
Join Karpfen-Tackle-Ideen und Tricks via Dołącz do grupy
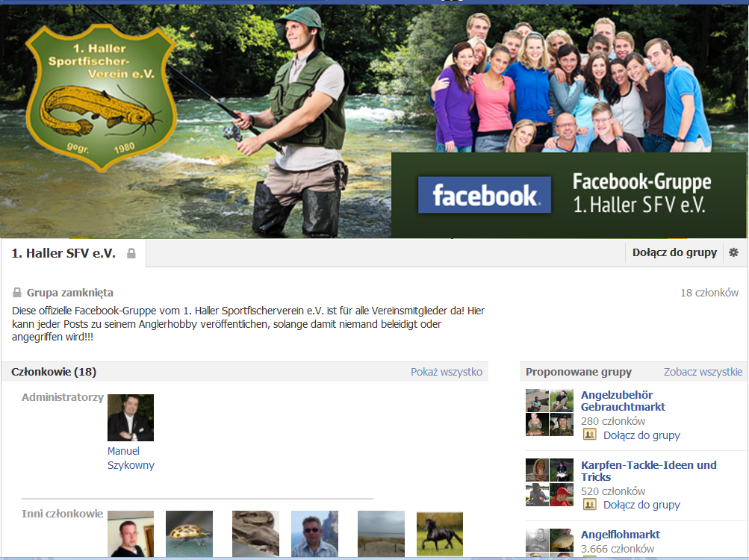pos(641,505)
